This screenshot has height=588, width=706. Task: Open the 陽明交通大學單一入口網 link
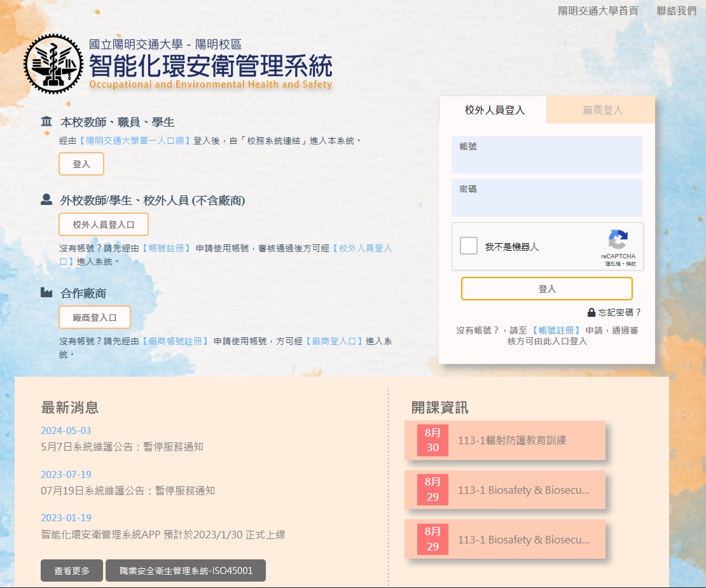point(135,141)
